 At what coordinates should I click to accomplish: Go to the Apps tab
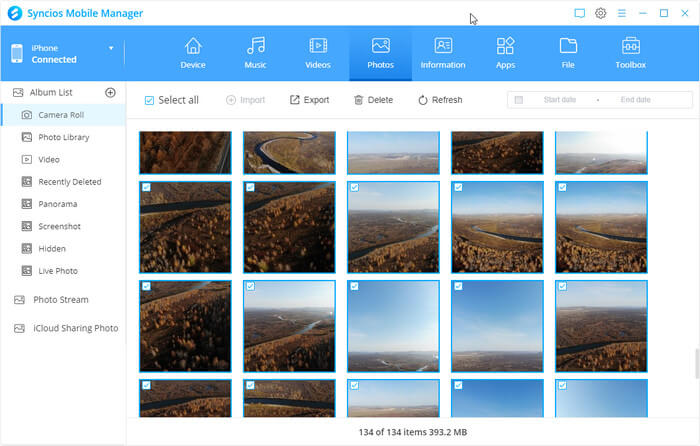pos(505,53)
